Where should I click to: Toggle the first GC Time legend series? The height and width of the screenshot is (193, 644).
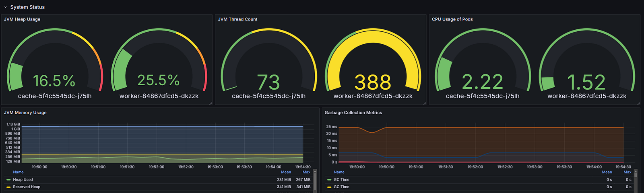pyautogui.click(x=341, y=180)
